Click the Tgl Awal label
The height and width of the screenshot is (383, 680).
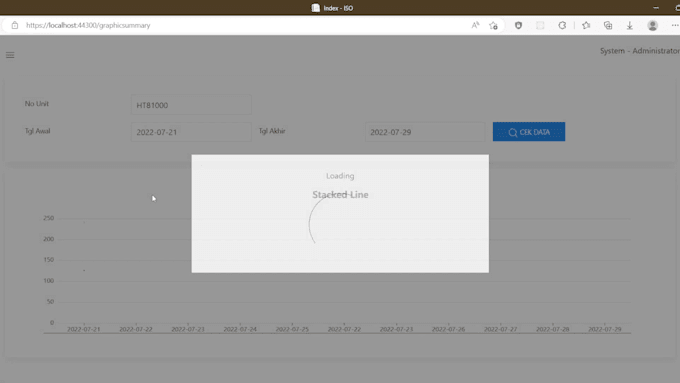pos(37,131)
